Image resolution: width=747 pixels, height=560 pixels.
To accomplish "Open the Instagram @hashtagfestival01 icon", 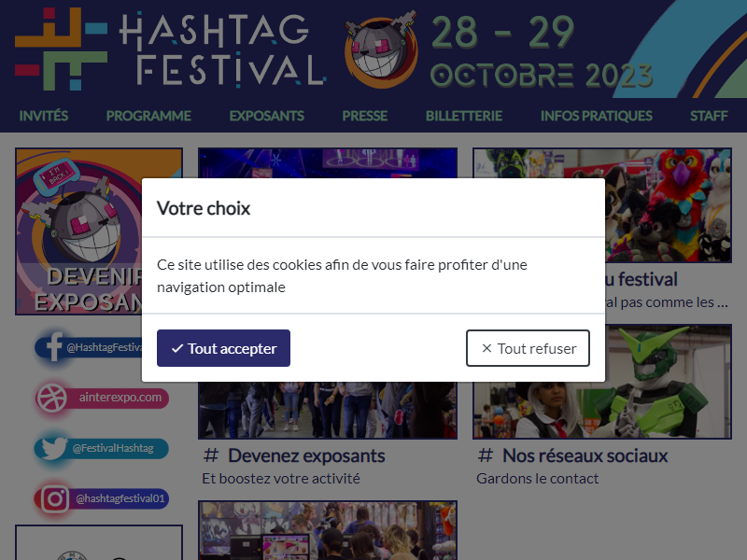I will (x=54, y=498).
